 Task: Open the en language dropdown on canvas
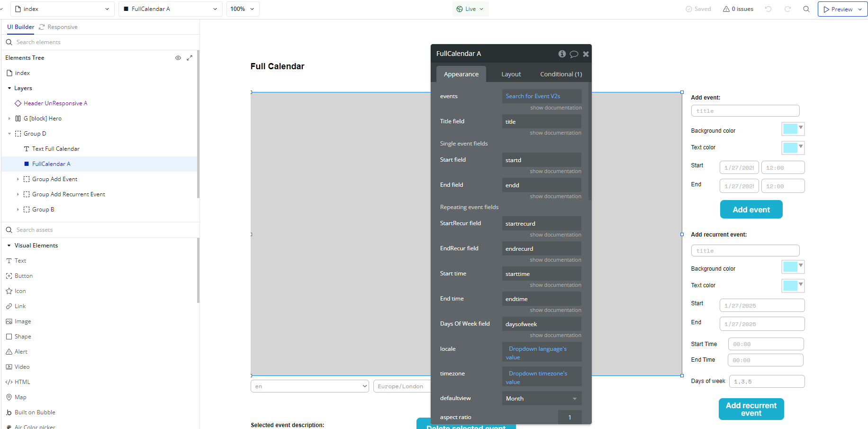pyautogui.click(x=310, y=386)
